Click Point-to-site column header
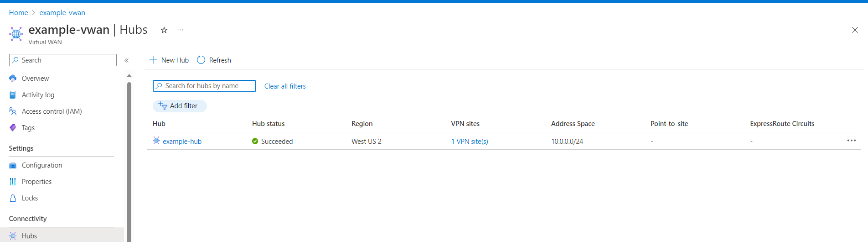Viewport: 868px width, 242px height. click(669, 124)
